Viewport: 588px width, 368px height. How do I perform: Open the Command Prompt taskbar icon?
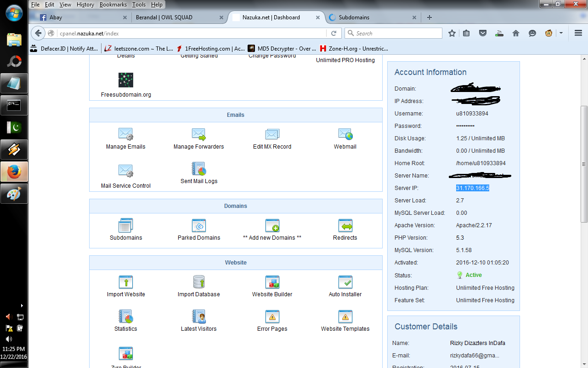tap(14, 105)
